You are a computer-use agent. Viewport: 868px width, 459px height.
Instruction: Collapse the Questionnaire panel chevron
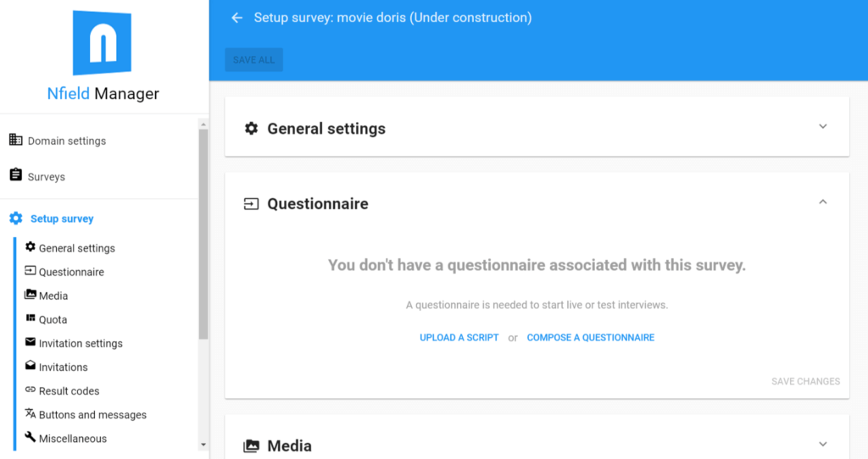tap(822, 202)
